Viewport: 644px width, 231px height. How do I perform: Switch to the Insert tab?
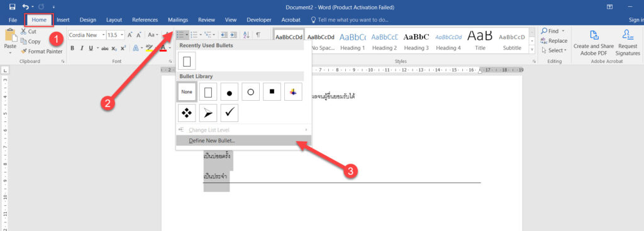click(63, 20)
